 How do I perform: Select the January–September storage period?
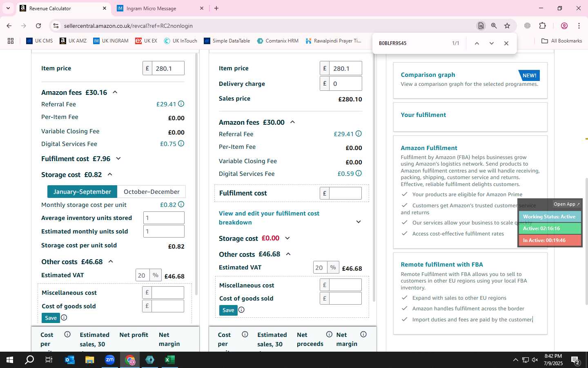click(x=82, y=192)
